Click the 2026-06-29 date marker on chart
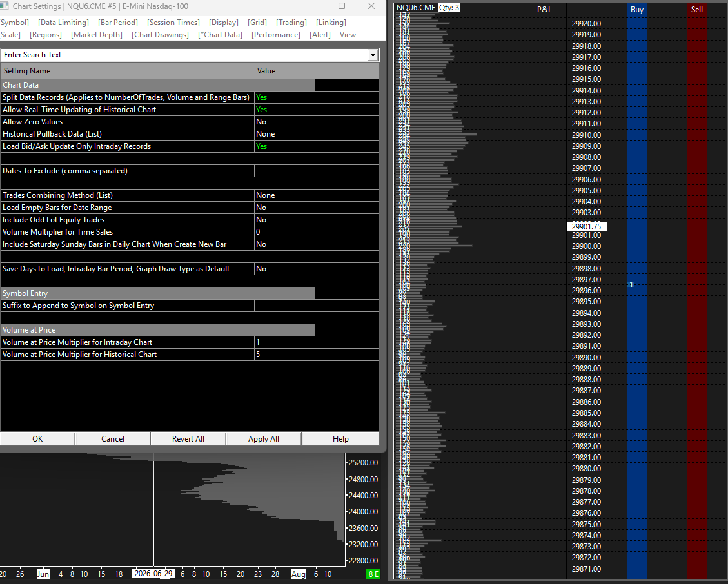Image resolution: width=728 pixels, height=584 pixels. (x=153, y=573)
